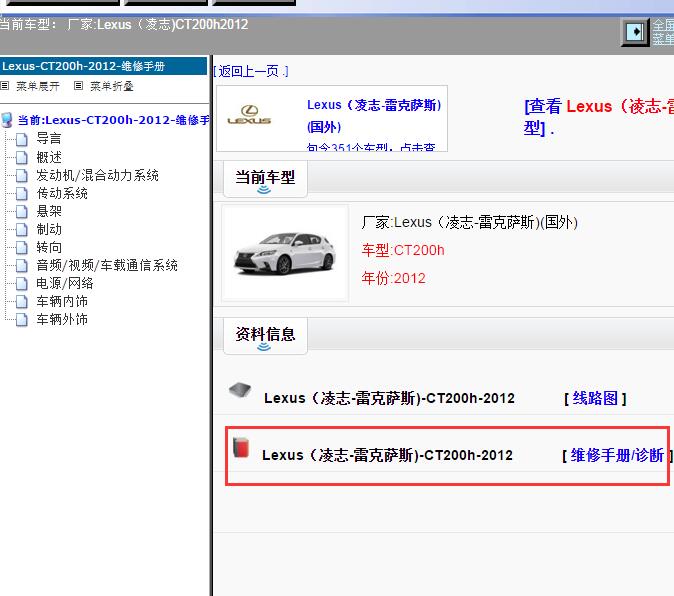Select 发动机/混合动力系统 in the tree

point(97,175)
